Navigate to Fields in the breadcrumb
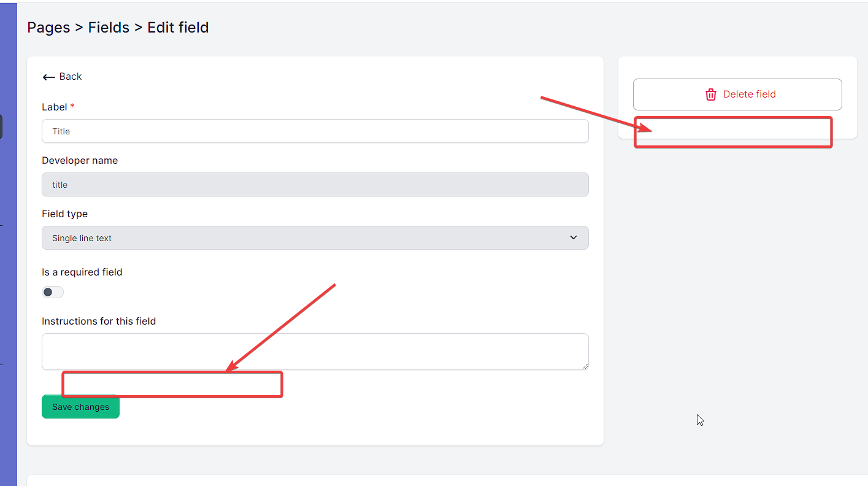 tap(109, 28)
